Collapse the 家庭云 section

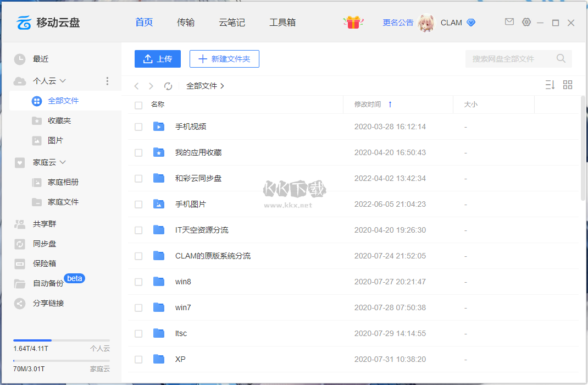[63, 162]
